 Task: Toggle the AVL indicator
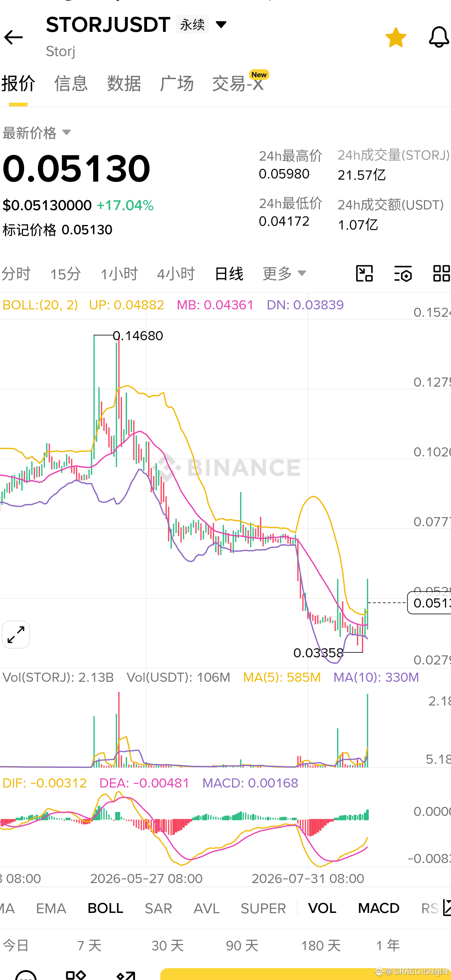206,908
